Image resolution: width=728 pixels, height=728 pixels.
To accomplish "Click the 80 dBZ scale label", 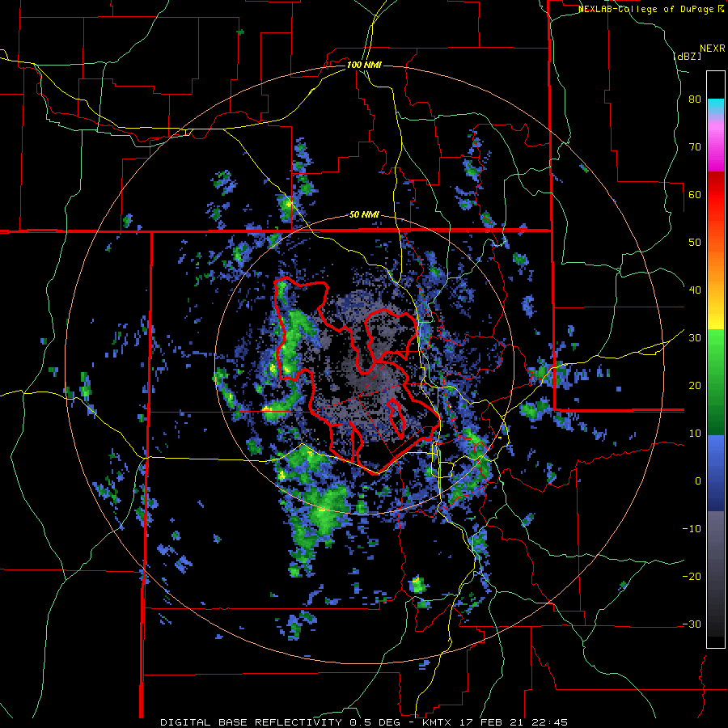I will pyautogui.click(x=695, y=99).
